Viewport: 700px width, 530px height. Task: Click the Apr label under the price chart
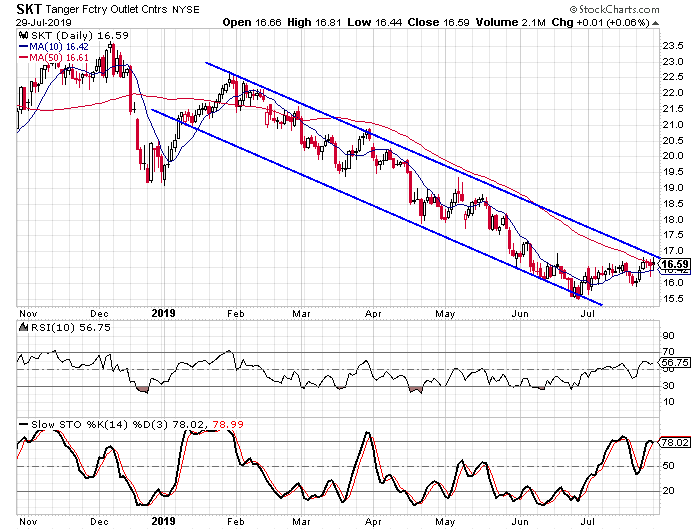[x=373, y=313]
